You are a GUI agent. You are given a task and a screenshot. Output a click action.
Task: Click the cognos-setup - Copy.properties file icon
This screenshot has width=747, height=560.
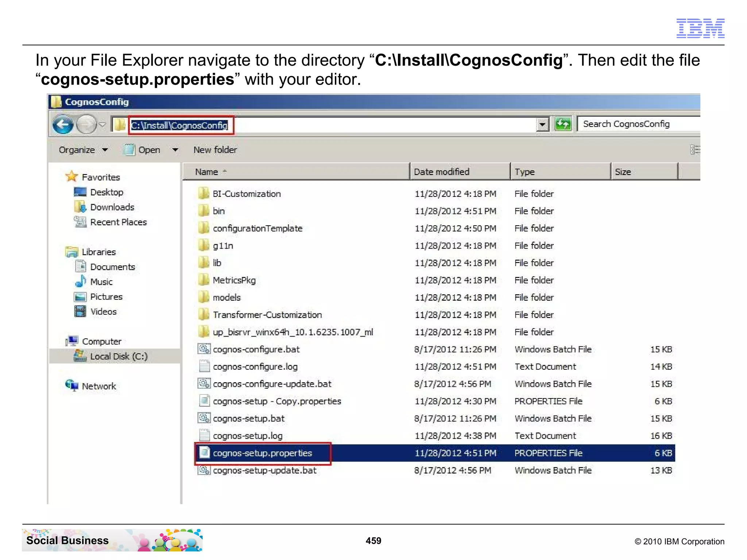(x=204, y=401)
